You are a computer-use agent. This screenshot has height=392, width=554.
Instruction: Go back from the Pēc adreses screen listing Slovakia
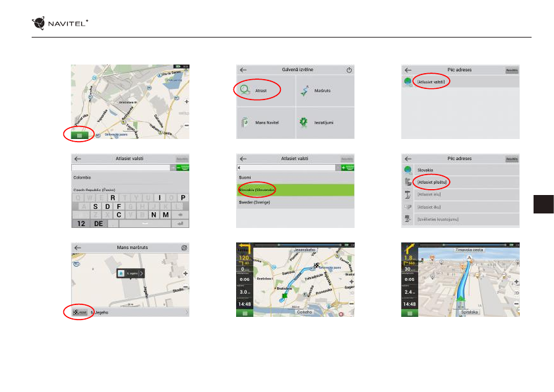point(408,159)
